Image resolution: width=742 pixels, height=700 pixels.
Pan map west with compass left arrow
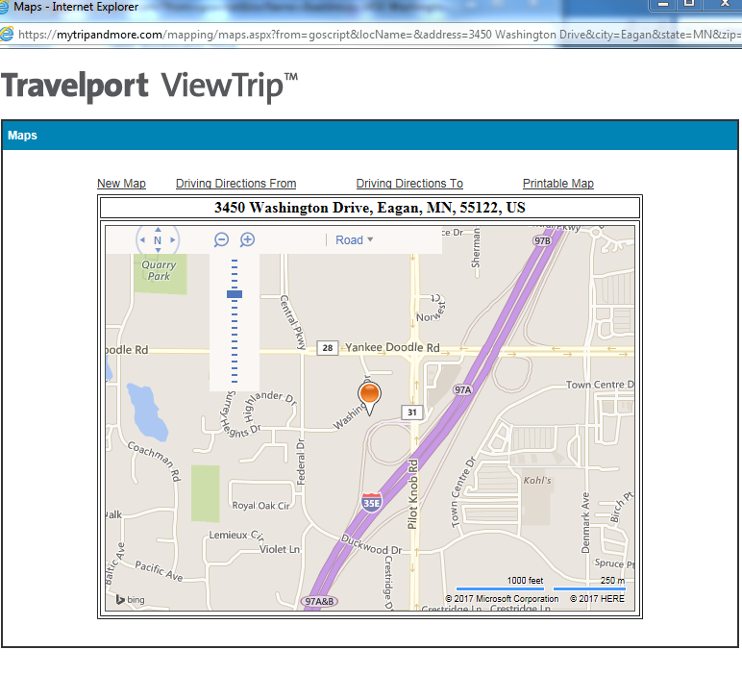coord(142,240)
